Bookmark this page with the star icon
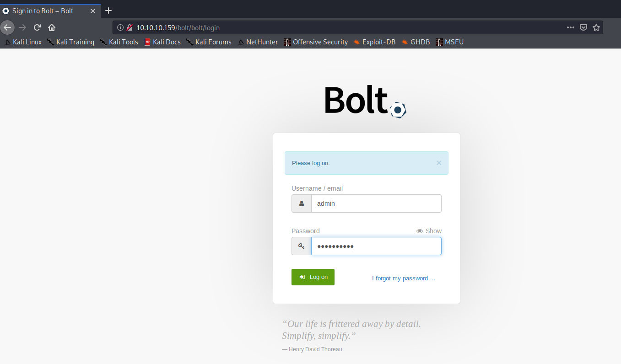 click(596, 27)
